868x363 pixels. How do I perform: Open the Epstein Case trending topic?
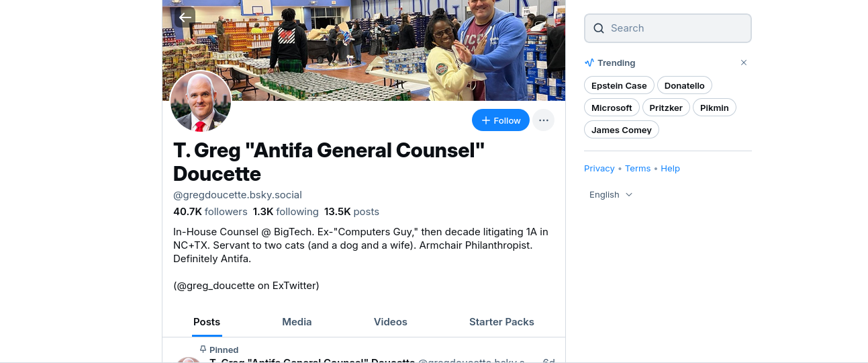click(x=619, y=85)
